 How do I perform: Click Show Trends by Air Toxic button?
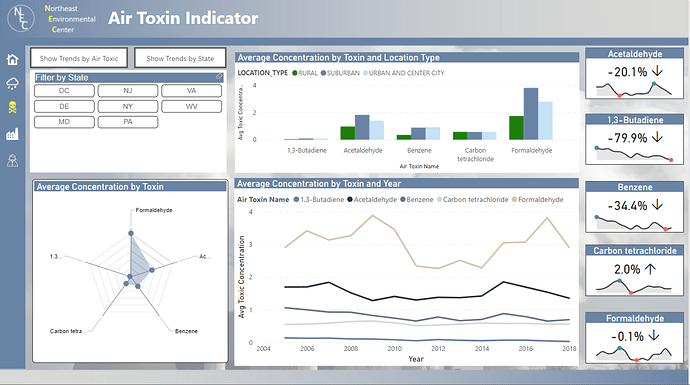coord(79,58)
